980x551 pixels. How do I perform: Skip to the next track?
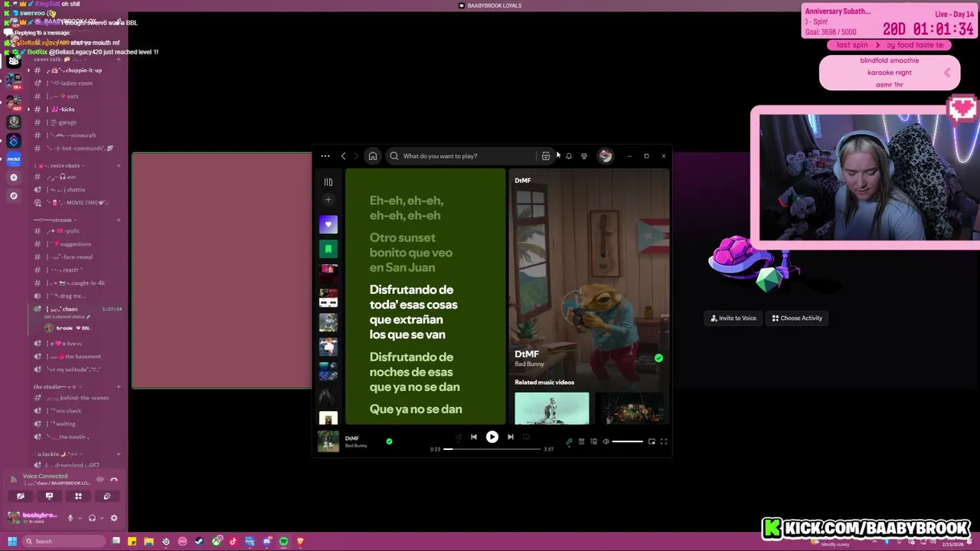[511, 437]
